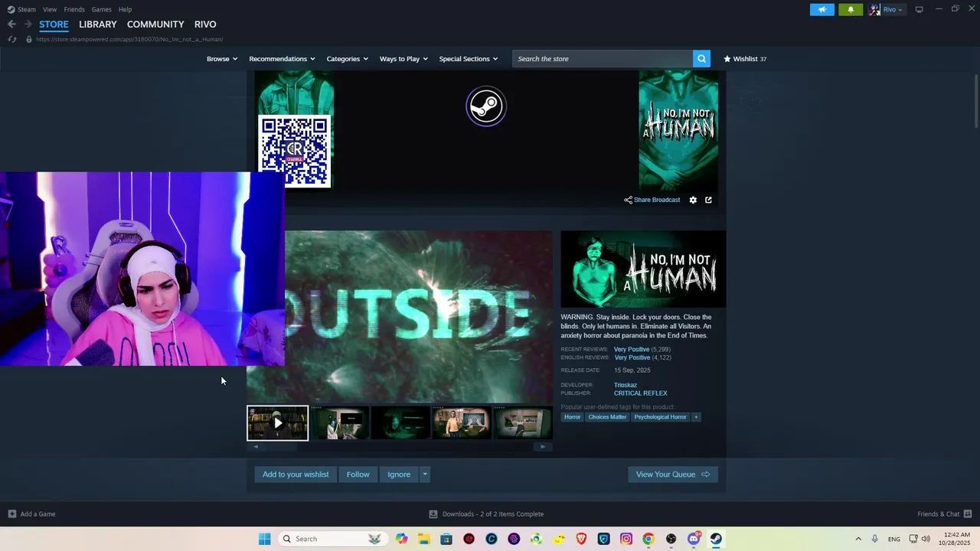980x551 pixels.
Task: Open the dropdown arrow beside Ignore
Action: pyautogui.click(x=425, y=474)
